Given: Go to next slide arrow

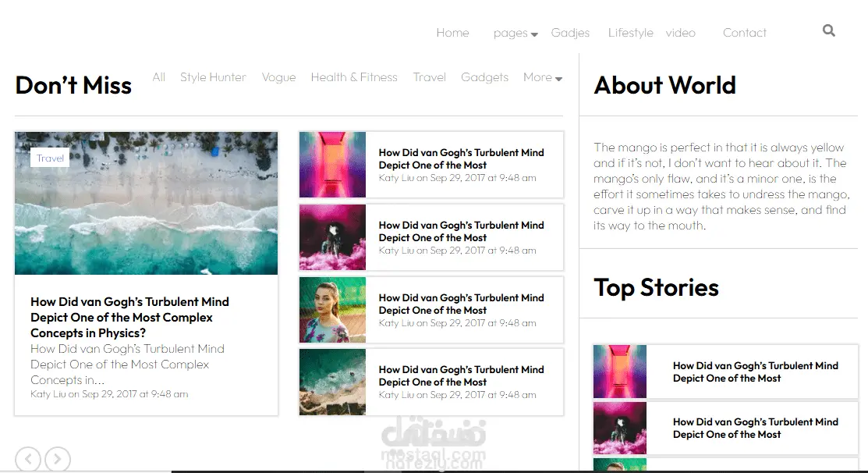Looking at the screenshot, I should pyautogui.click(x=58, y=459).
